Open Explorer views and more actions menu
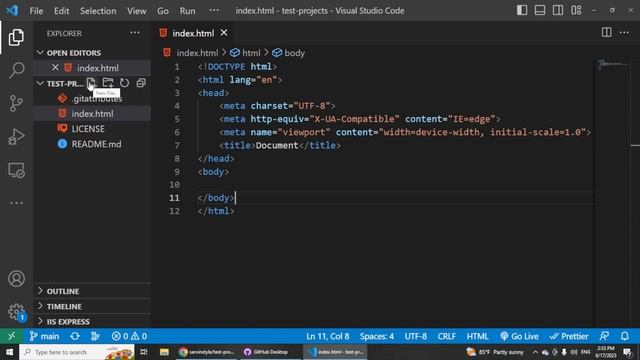640x360 pixels. [135, 33]
